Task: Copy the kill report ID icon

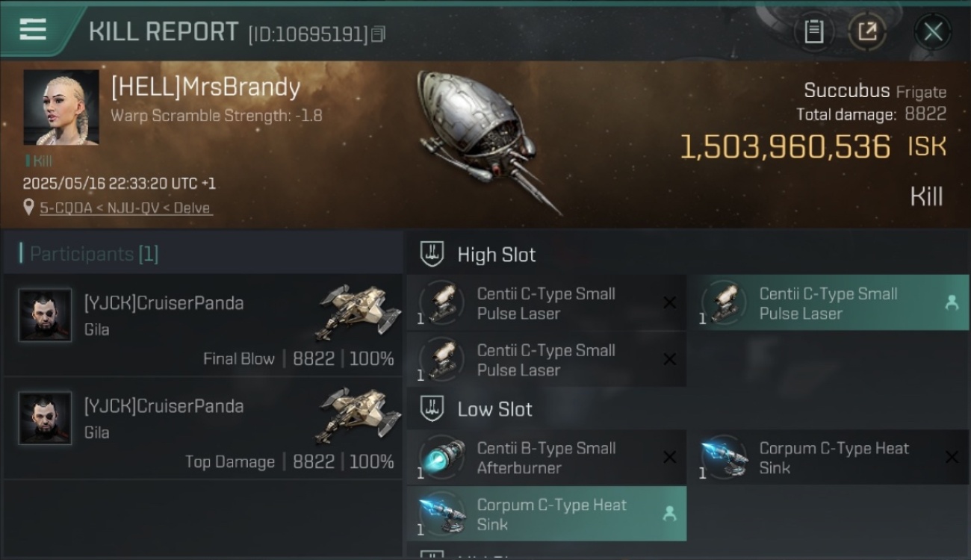Action: [379, 34]
